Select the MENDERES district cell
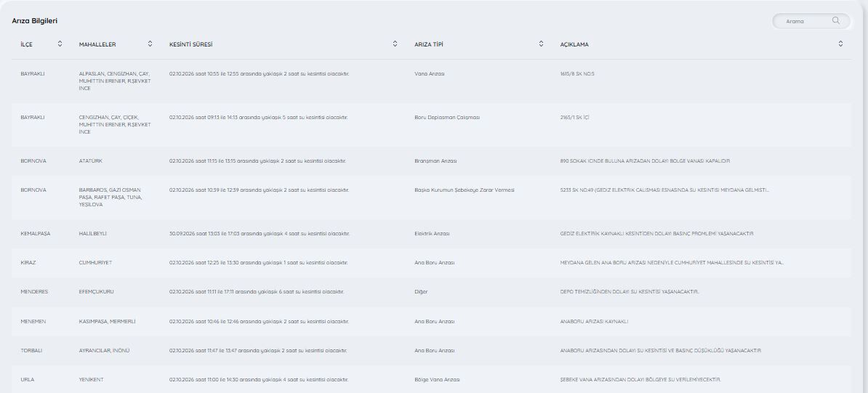The image size is (868, 393). click(x=34, y=292)
